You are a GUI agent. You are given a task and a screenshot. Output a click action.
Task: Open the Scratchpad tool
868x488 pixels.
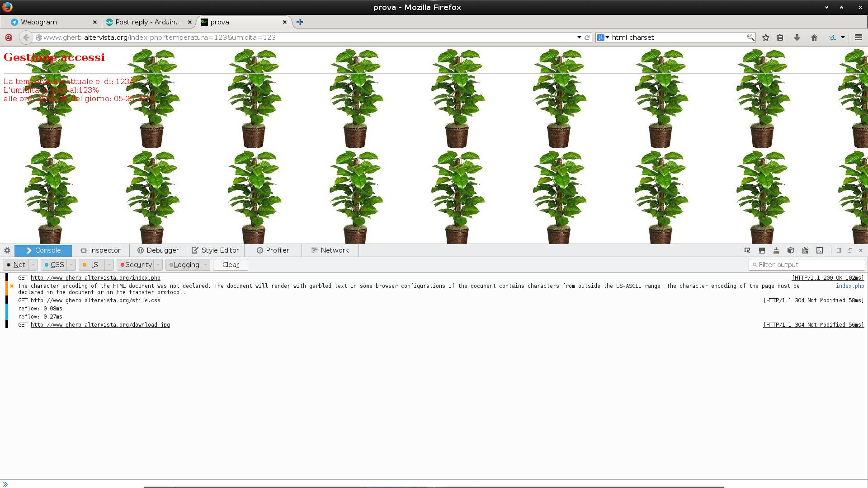click(805, 250)
